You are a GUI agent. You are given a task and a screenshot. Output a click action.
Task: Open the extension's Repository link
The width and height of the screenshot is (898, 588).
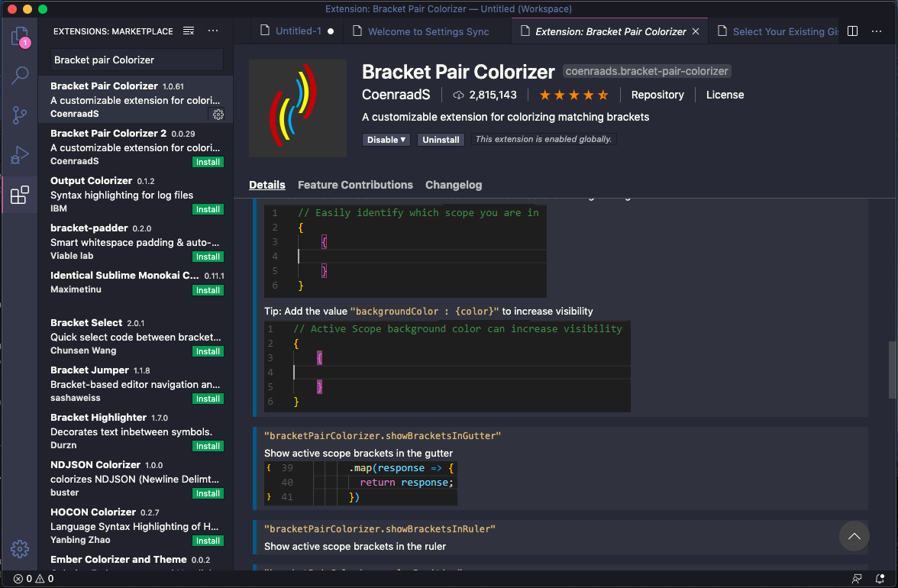[657, 95]
